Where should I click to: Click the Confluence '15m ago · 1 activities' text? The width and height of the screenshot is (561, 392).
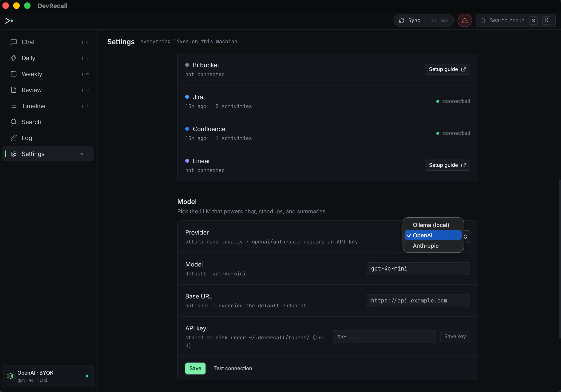[x=218, y=138]
